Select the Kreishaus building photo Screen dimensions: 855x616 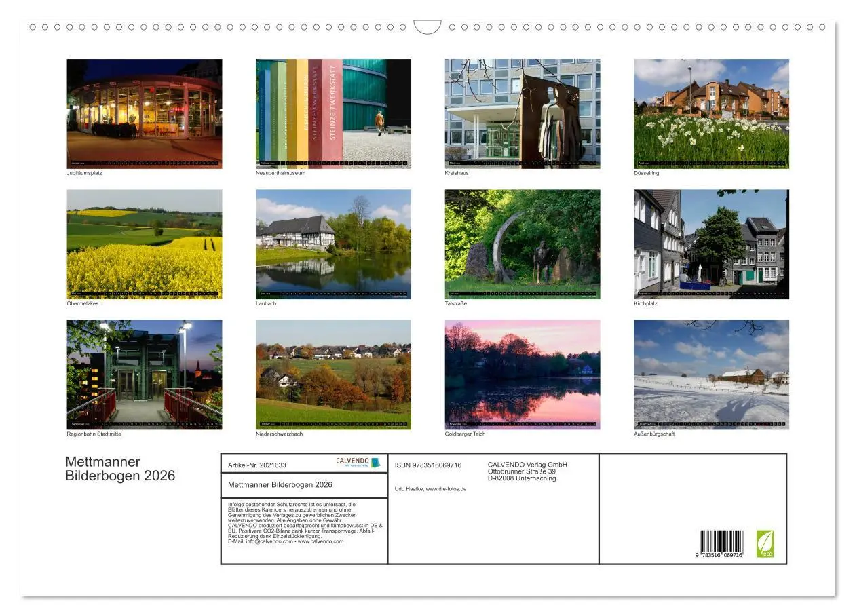522,113
